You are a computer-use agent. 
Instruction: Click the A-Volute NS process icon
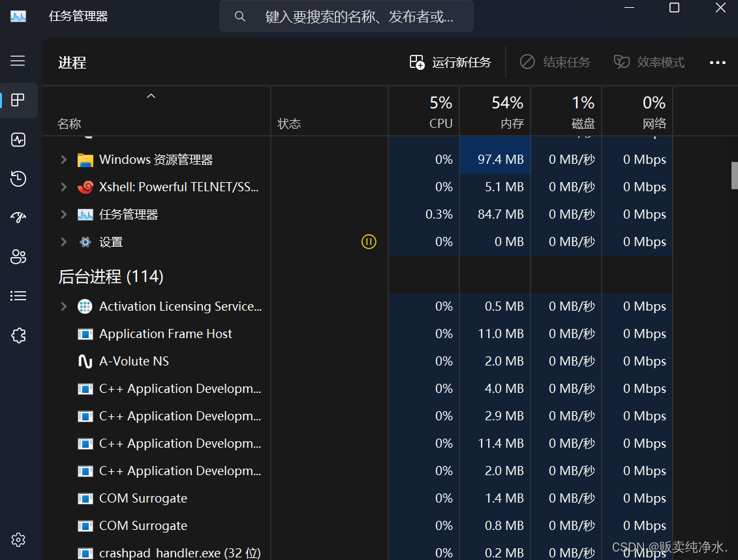point(85,362)
